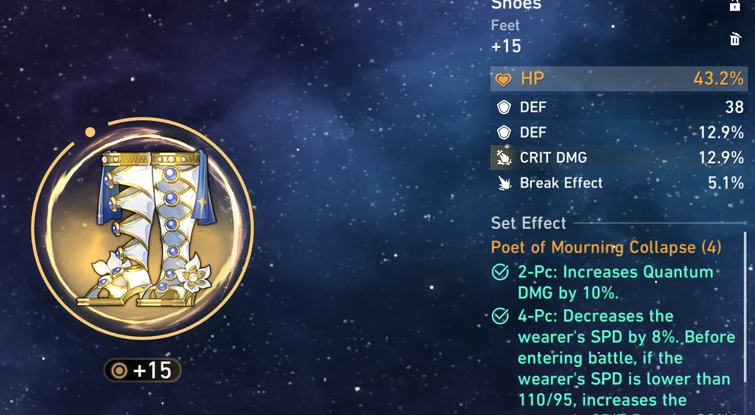Click the discard trash can icon
Image resolution: width=755 pixels, height=415 pixels.
tap(735, 39)
